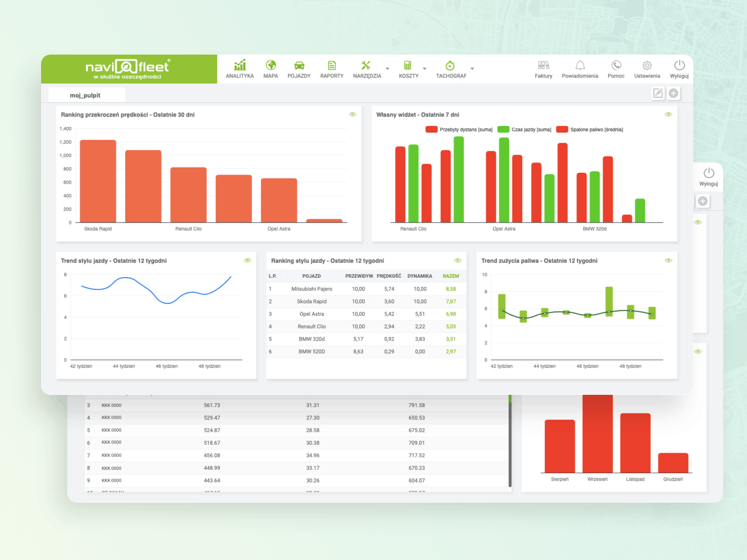Click the BMW 320d row total 3,31
The image size is (747, 560).
coord(451,339)
